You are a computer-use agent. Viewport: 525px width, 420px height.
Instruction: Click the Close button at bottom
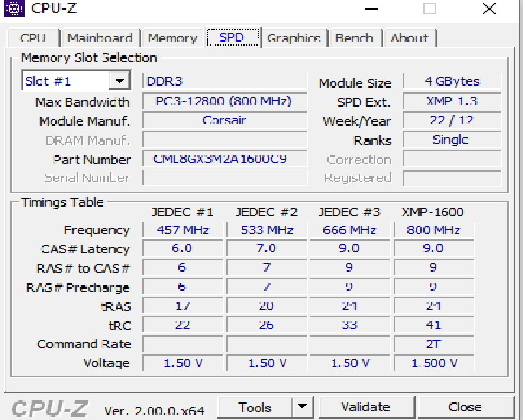[x=465, y=406]
